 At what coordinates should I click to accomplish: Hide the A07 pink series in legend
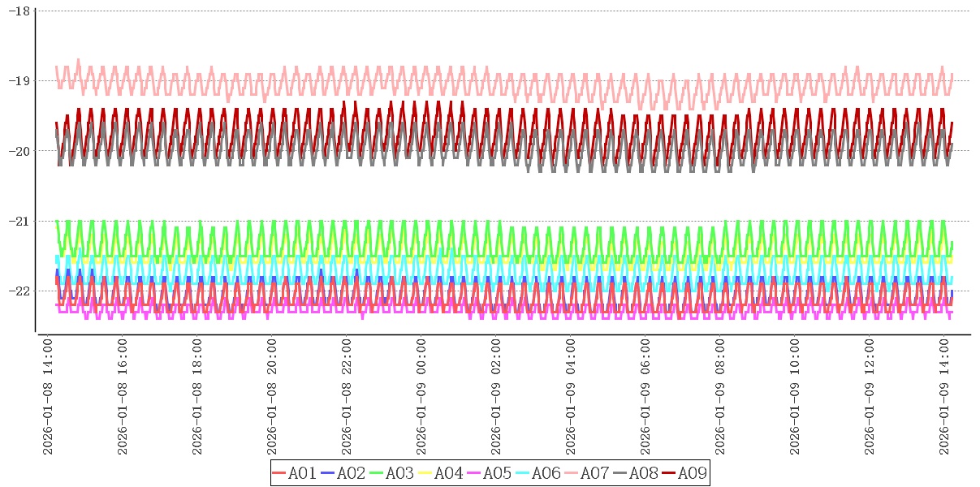pyautogui.click(x=586, y=473)
